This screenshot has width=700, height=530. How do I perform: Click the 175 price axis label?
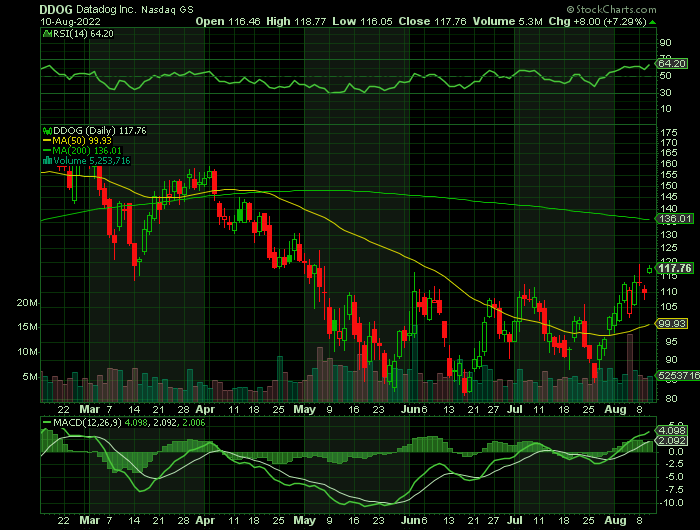[668, 133]
